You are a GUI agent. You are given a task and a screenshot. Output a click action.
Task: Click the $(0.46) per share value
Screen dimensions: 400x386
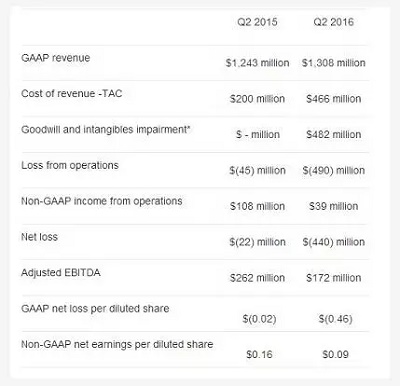(335, 319)
